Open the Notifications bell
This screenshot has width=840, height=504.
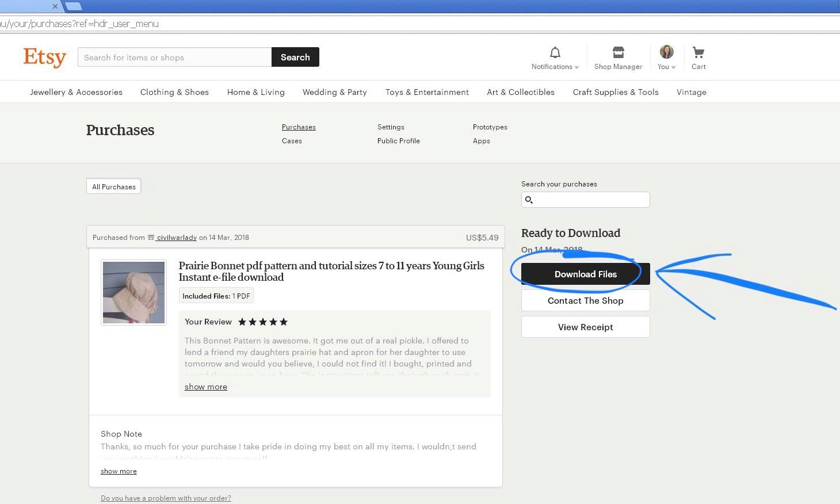(555, 54)
